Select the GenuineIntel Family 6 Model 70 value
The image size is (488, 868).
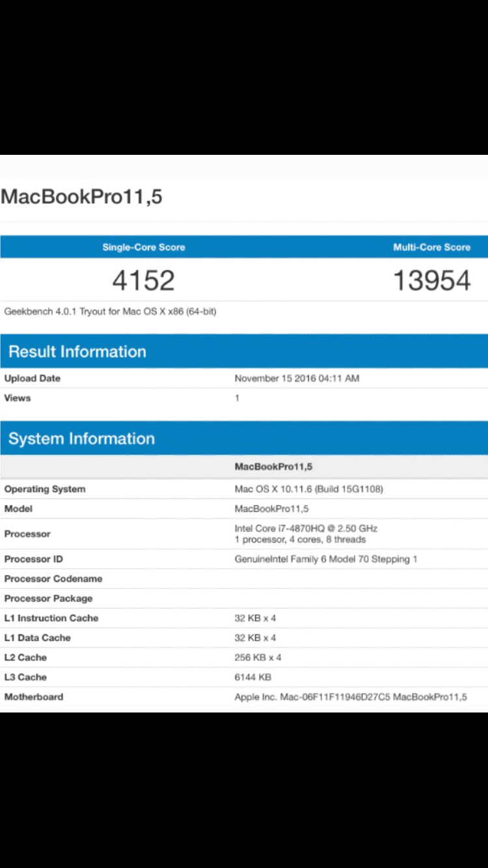click(x=326, y=559)
